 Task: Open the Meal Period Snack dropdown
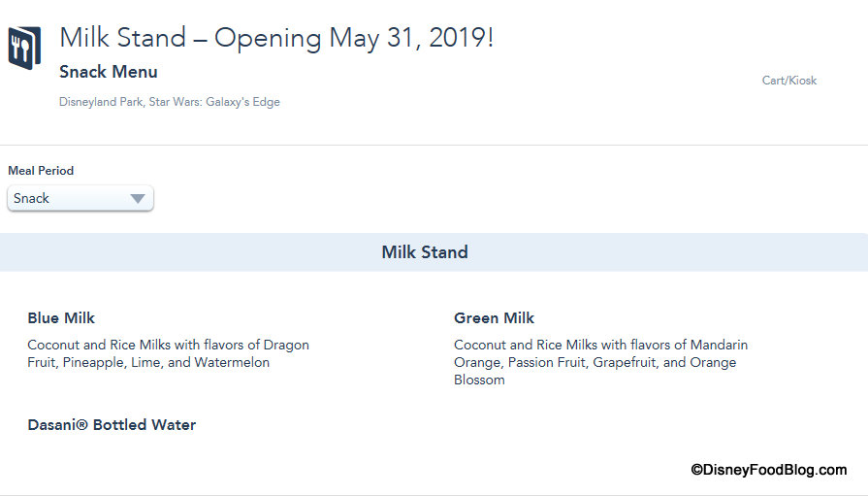point(80,198)
